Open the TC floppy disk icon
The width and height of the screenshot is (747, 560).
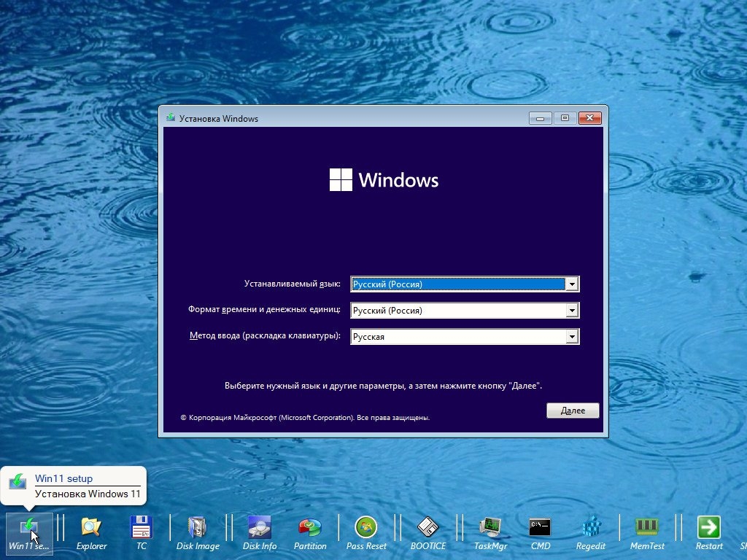point(141,528)
